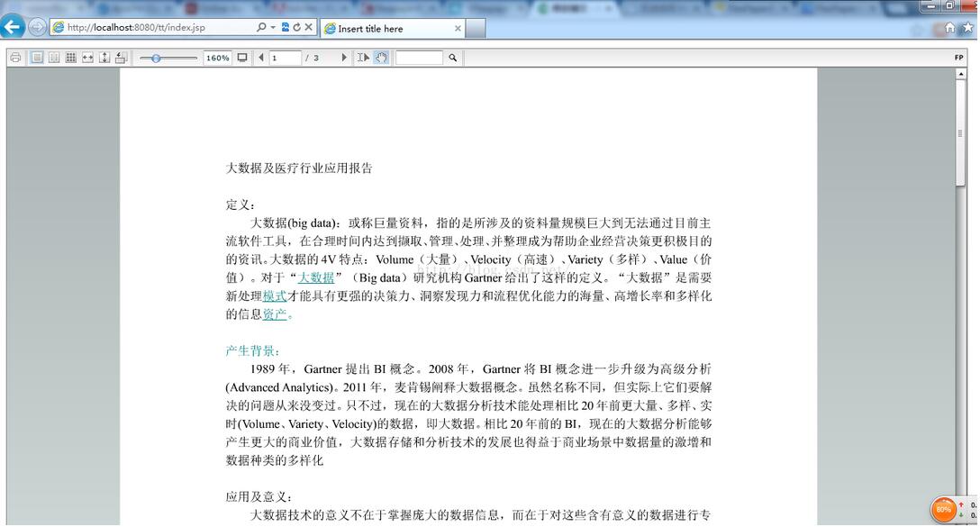
Task: Open the thumbnail grid view
Action: (71, 58)
